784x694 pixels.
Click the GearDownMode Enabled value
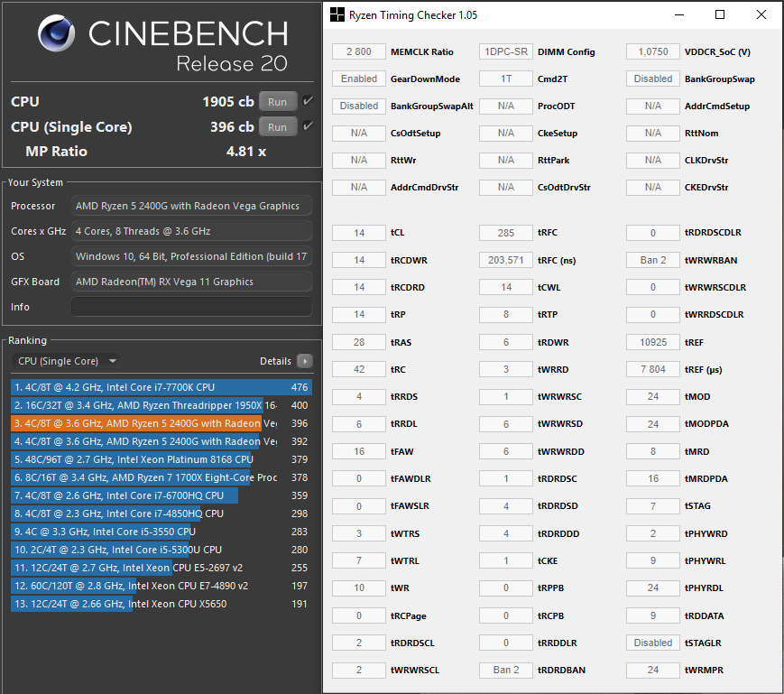click(x=359, y=79)
